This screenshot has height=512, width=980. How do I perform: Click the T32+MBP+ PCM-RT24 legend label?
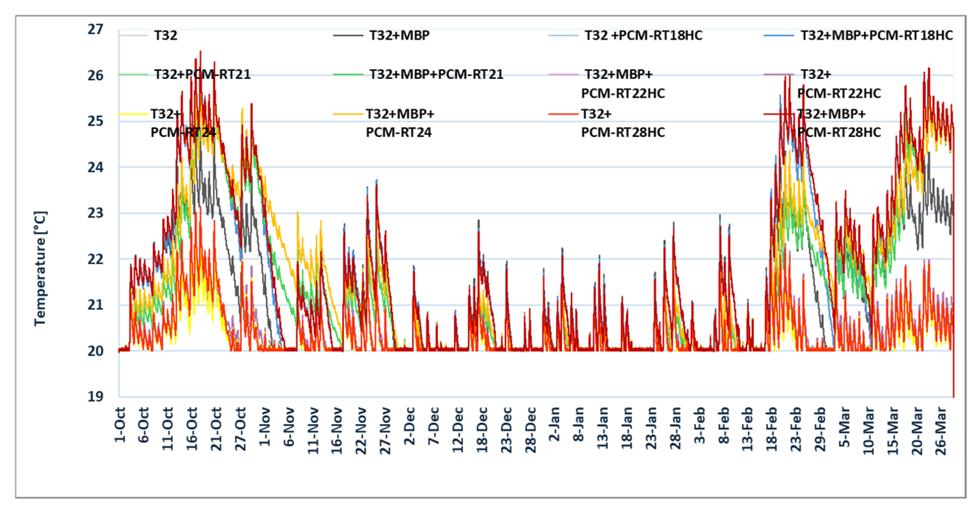coord(400,123)
